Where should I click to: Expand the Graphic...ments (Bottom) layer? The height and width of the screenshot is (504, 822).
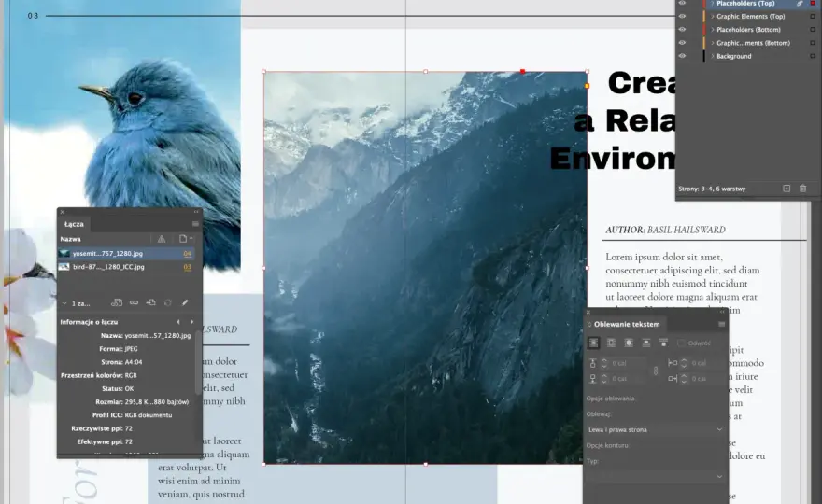click(x=713, y=43)
